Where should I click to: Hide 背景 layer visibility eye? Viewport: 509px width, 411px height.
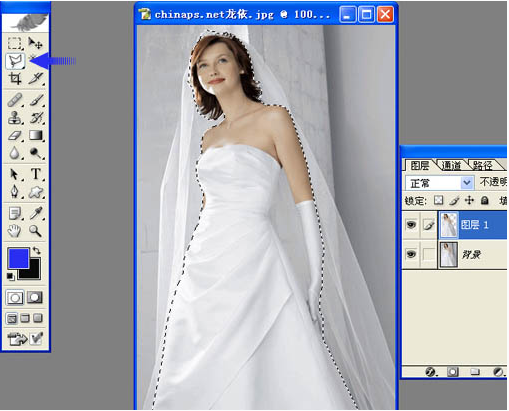(x=411, y=254)
